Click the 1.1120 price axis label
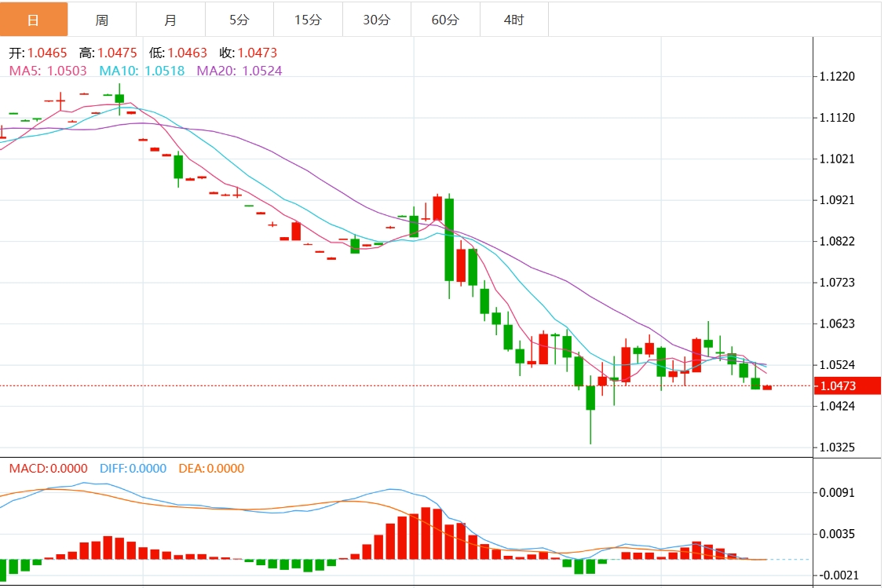Screen dimensions: 888x588 (837, 118)
